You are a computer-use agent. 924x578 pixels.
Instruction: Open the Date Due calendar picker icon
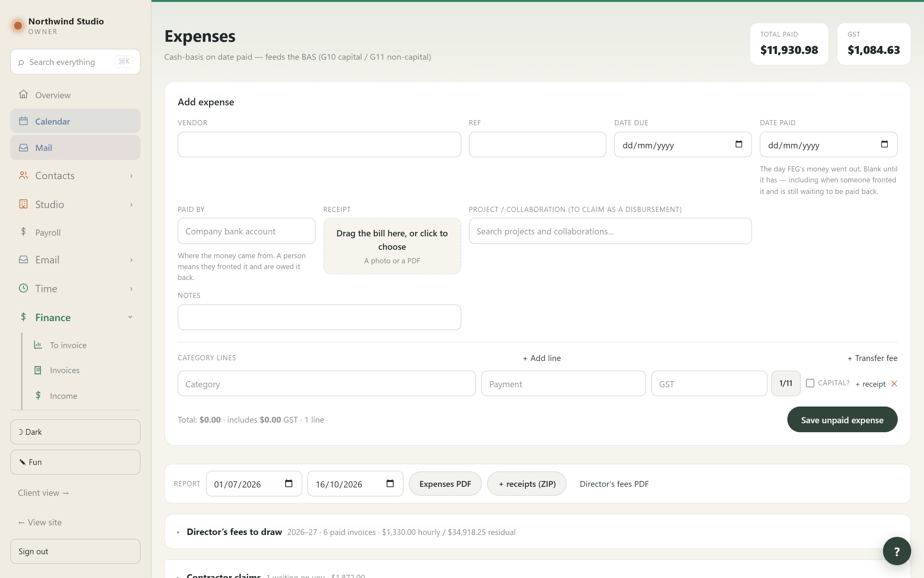739,144
